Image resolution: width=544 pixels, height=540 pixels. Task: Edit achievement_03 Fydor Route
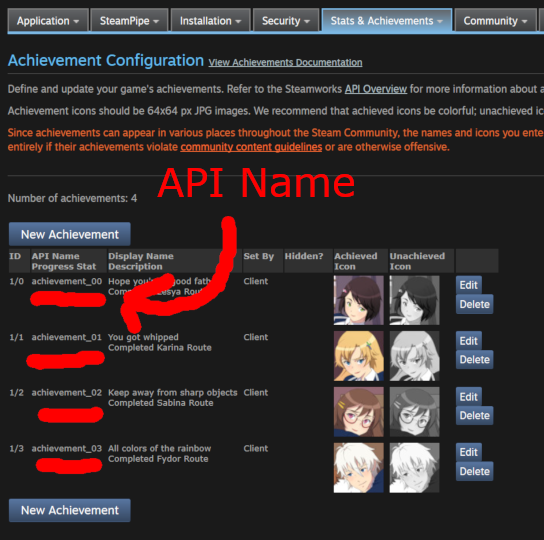pyautogui.click(x=468, y=452)
